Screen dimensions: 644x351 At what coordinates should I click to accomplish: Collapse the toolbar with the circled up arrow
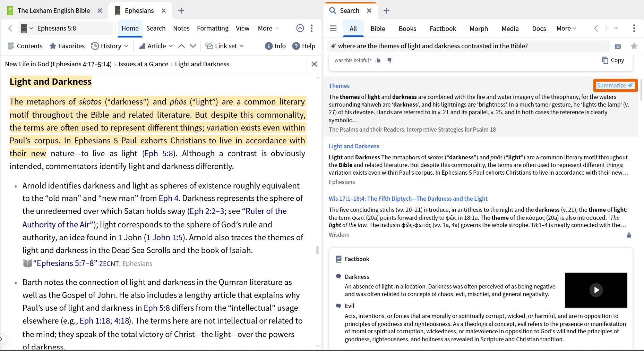(x=300, y=28)
